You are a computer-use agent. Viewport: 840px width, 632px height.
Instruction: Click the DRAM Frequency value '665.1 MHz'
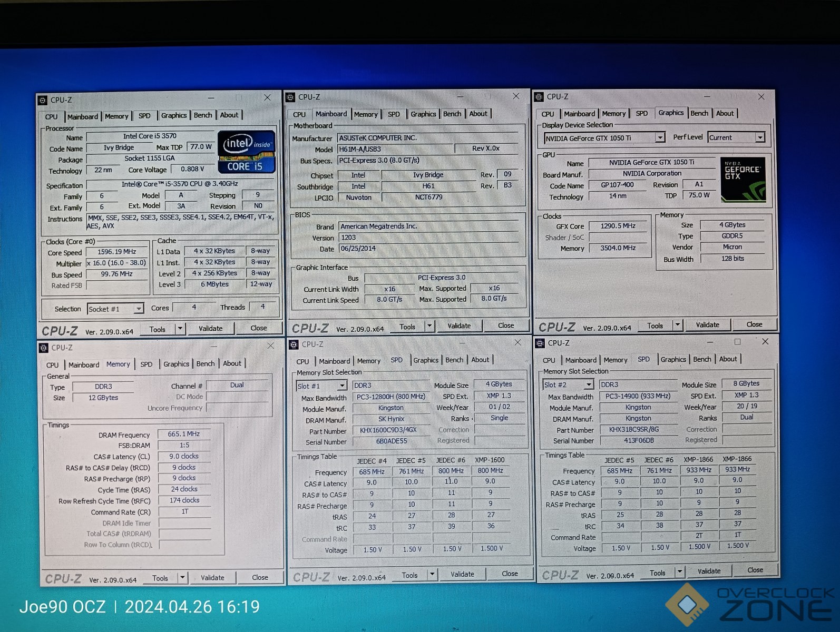[184, 434]
